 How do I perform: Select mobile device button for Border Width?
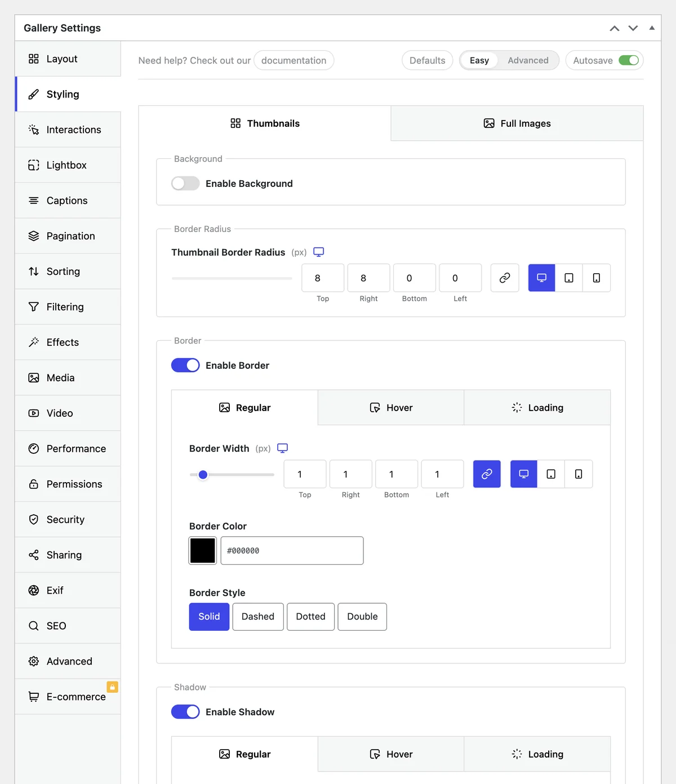579,474
